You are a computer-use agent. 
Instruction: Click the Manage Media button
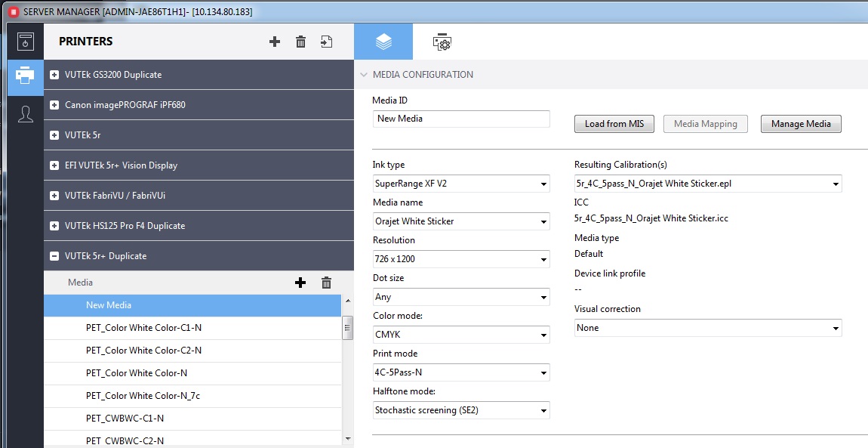[x=800, y=124]
